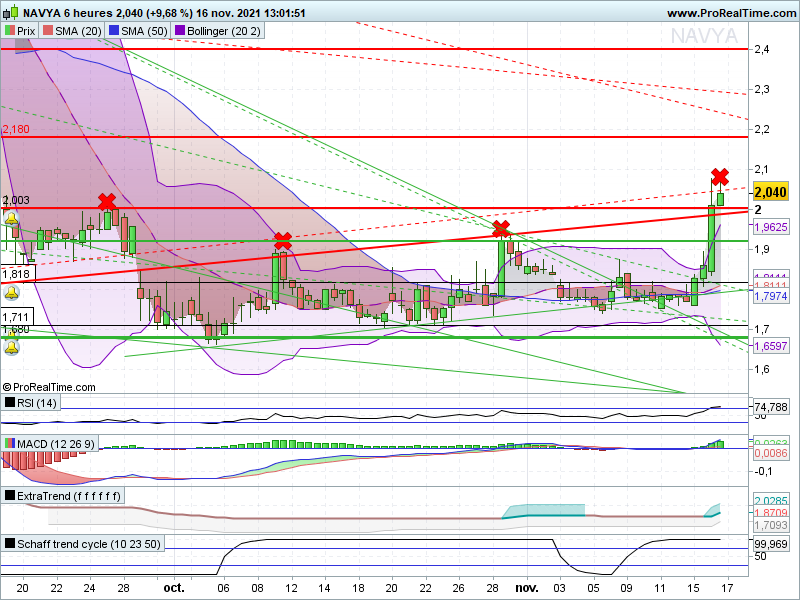
Task: Click the 16 nov. 2021 13:01:51 timestamp
Action: pyautogui.click(x=251, y=13)
